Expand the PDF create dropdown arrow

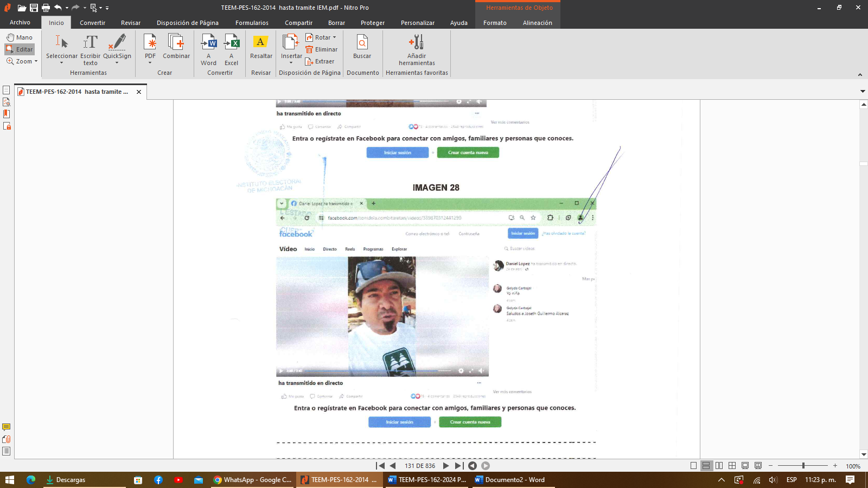150,63
